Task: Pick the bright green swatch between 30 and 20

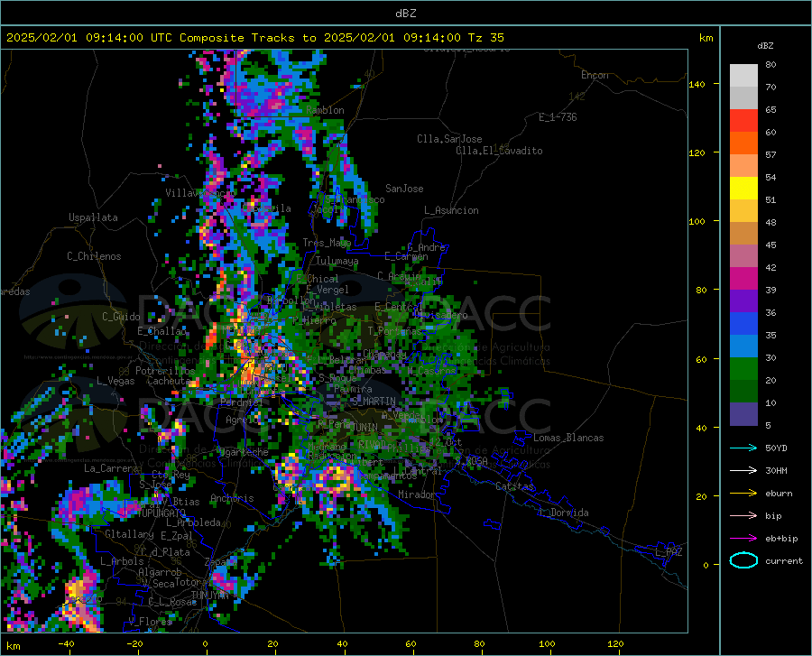Action: click(x=743, y=369)
